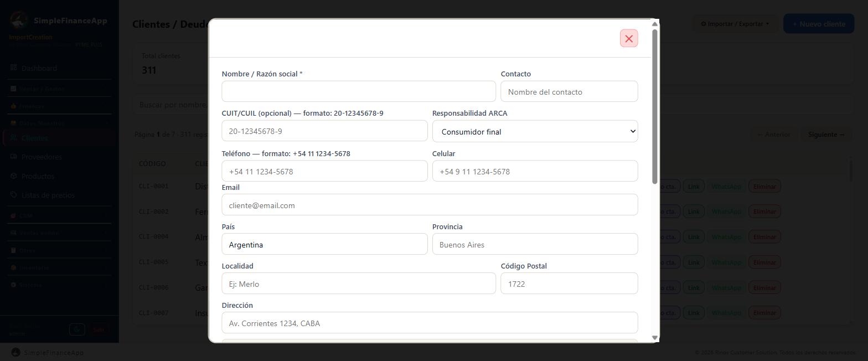Click the Clientes people icon in sidebar

(x=14, y=138)
